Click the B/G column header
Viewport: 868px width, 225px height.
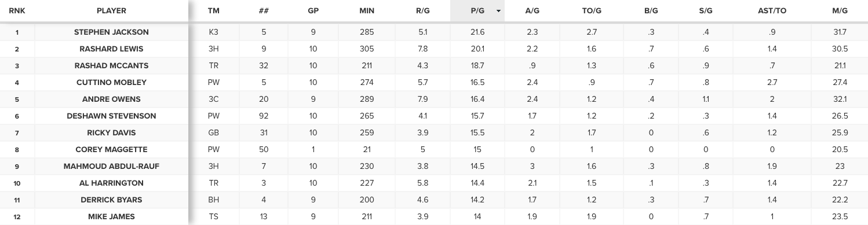[x=652, y=11]
